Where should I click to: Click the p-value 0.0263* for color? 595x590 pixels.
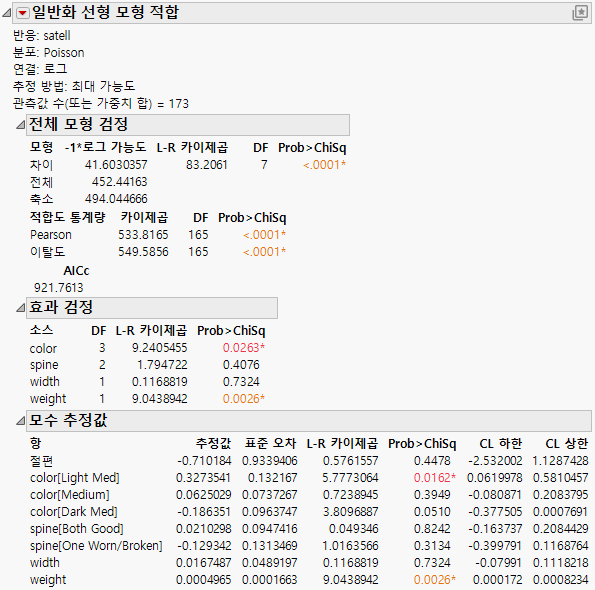[x=244, y=348]
